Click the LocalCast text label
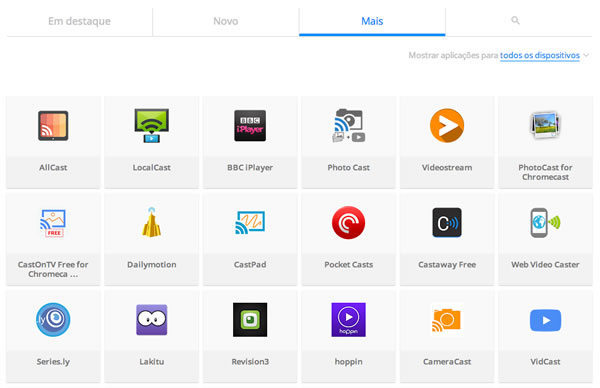Image resolution: width=600 pixels, height=388 pixels. [x=152, y=168]
